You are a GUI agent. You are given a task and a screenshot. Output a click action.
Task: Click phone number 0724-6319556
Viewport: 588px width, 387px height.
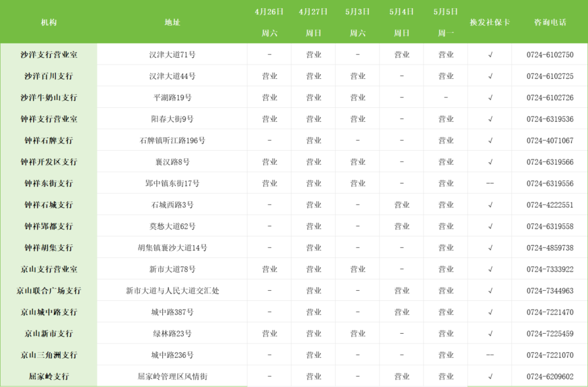point(550,183)
